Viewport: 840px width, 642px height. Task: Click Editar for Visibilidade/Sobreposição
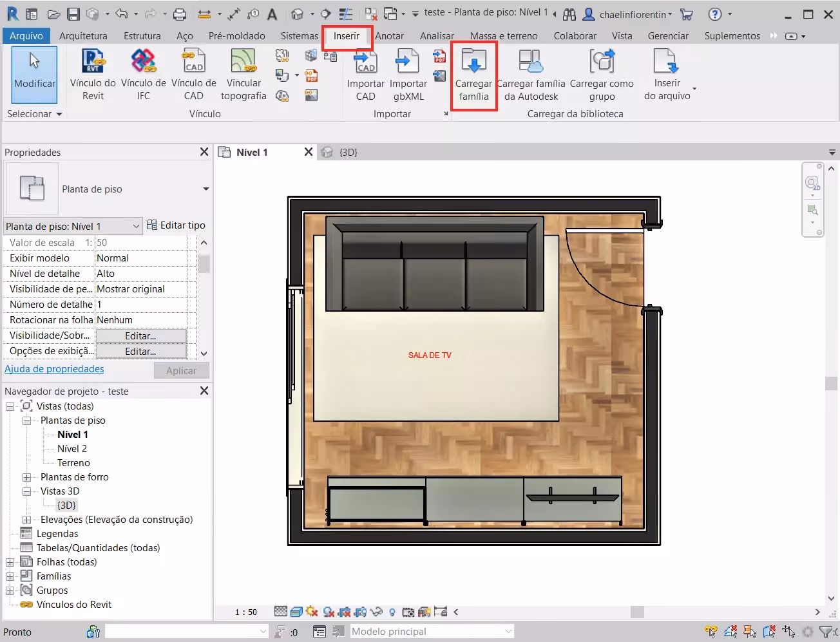coord(140,335)
